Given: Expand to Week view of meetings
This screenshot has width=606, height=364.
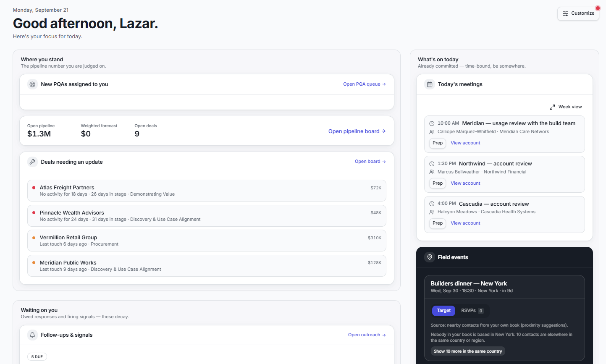Looking at the screenshot, I should 566,107.
